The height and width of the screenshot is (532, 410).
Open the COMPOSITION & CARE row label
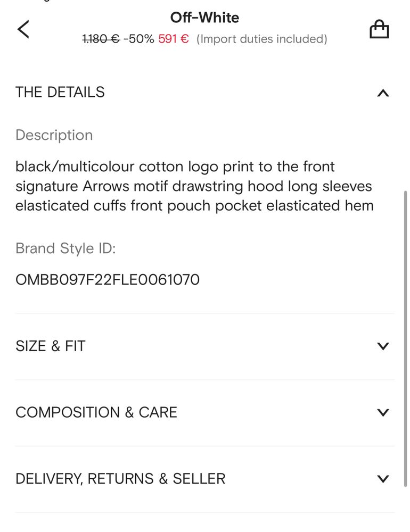coord(96,412)
